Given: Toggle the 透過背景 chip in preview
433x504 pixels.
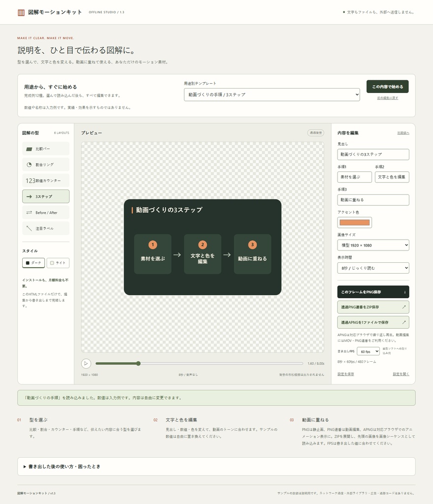Looking at the screenshot, I should pyautogui.click(x=315, y=133).
